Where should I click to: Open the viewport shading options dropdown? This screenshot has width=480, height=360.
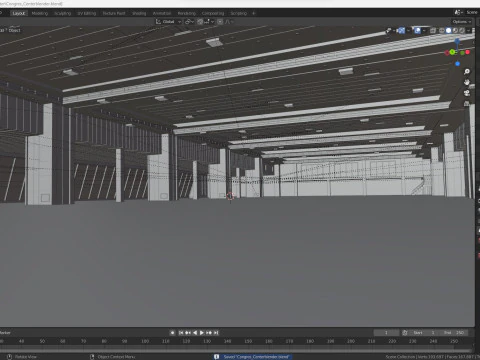coord(468,31)
